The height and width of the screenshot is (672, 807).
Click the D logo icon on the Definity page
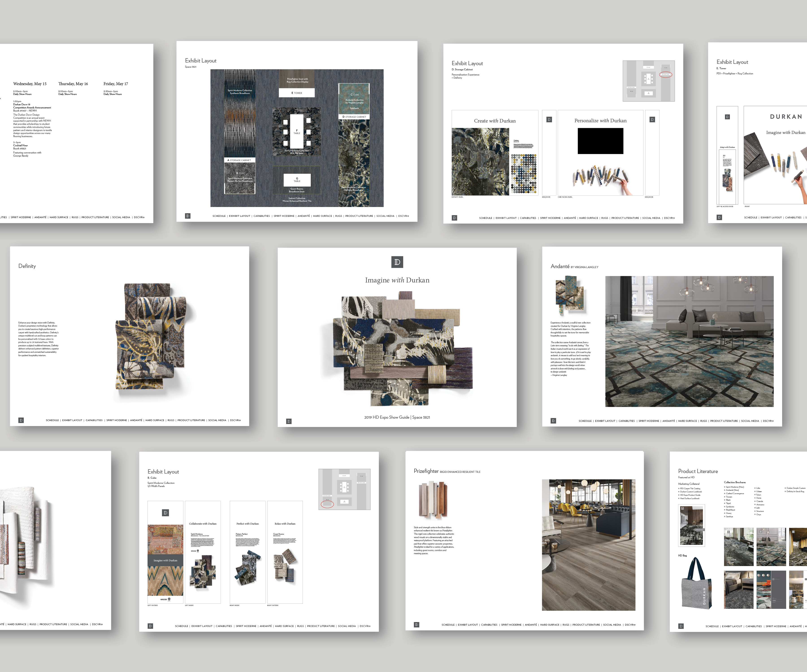21,420
